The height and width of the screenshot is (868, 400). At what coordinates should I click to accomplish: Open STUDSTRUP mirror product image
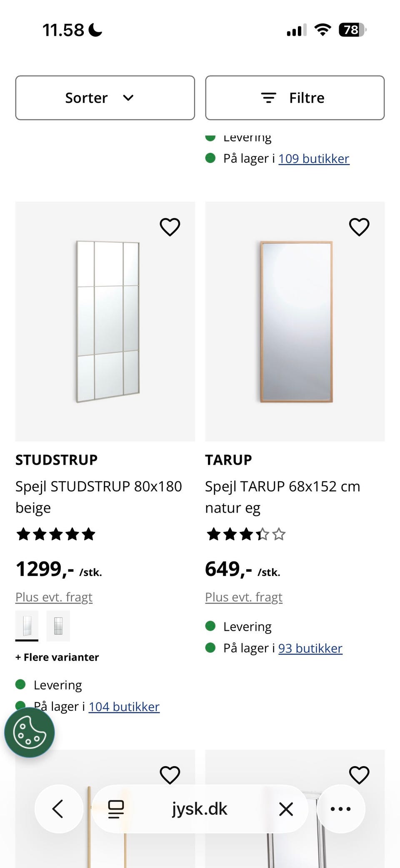point(105,322)
